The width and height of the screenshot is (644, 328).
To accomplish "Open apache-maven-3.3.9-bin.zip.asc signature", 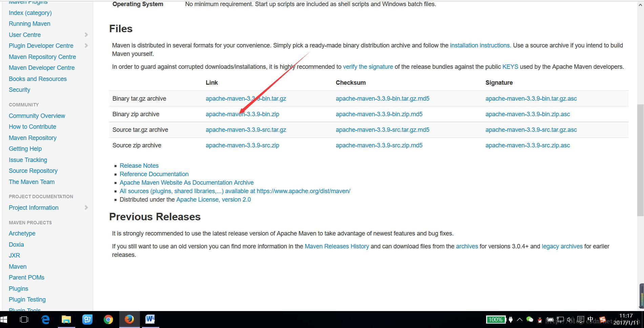I will click(x=527, y=114).
